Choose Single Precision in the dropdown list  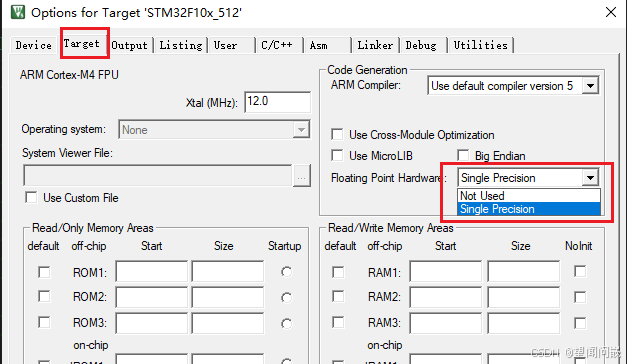(529, 209)
